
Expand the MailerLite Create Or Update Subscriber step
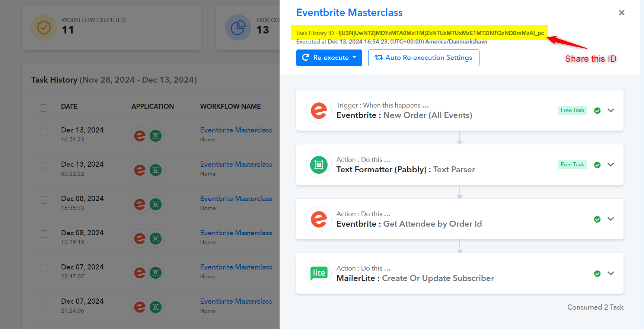(611, 274)
